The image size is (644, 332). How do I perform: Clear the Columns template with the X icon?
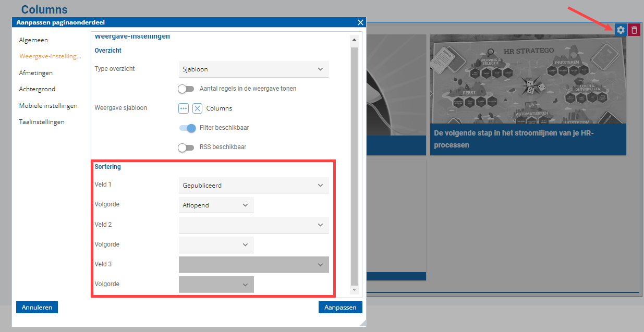pyautogui.click(x=197, y=108)
